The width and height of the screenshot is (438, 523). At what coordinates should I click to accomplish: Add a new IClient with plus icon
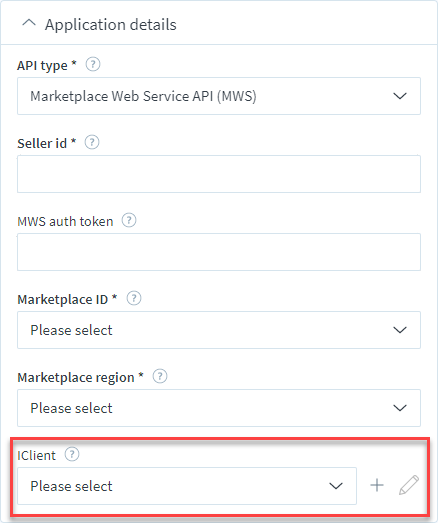point(377,485)
